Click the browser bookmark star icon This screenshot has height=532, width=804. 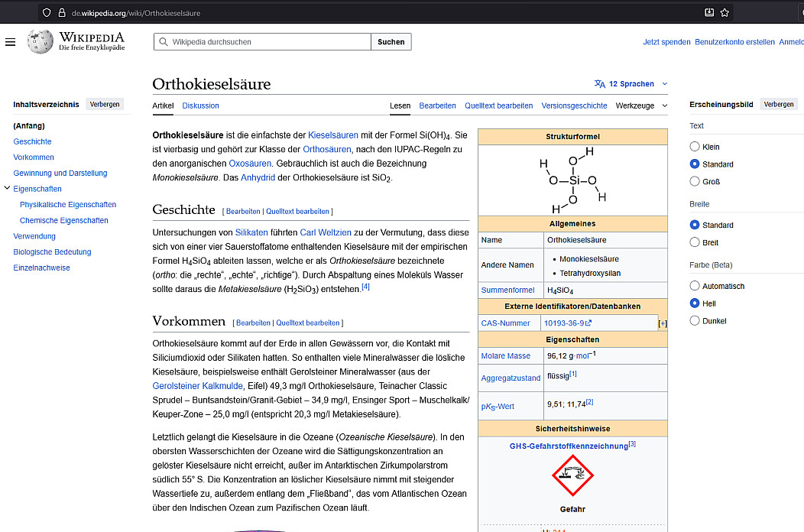725,12
